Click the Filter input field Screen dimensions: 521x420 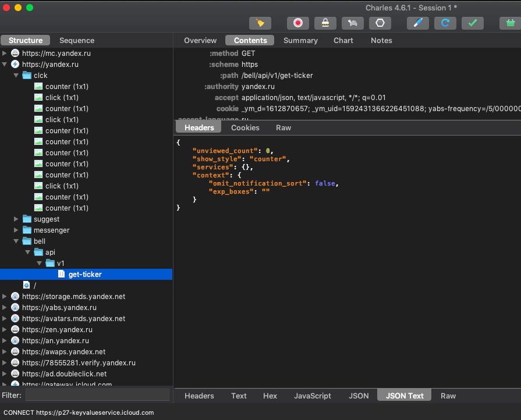pyautogui.click(x=97, y=396)
